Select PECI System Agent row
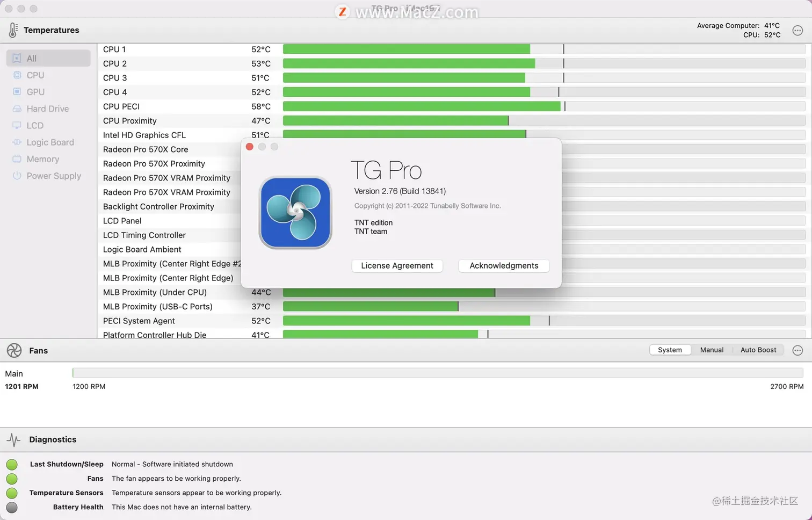This screenshot has width=812, height=520. coord(454,321)
